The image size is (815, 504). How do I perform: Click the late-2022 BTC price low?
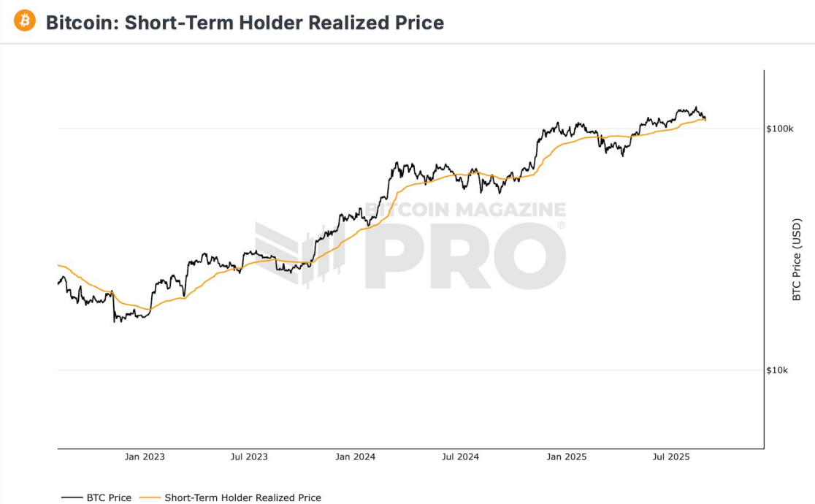(115, 321)
